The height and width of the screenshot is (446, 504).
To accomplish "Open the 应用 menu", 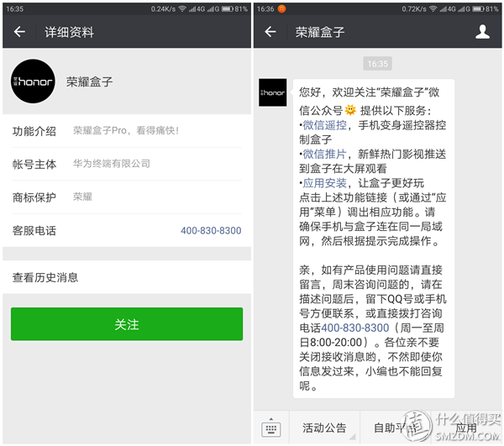I will [465, 428].
